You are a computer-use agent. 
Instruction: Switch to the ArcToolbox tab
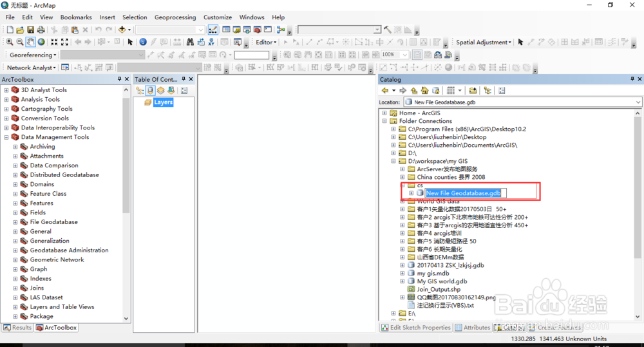pos(56,327)
